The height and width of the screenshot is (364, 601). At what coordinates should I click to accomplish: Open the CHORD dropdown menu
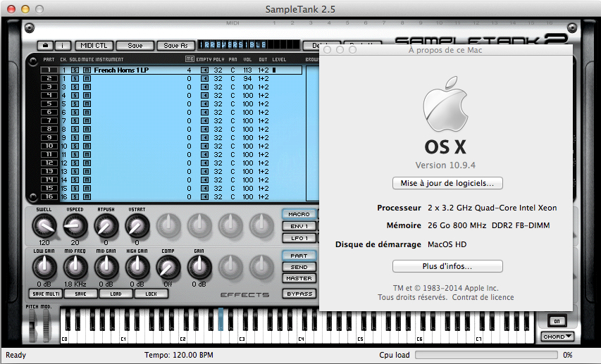tap(557, 337)
